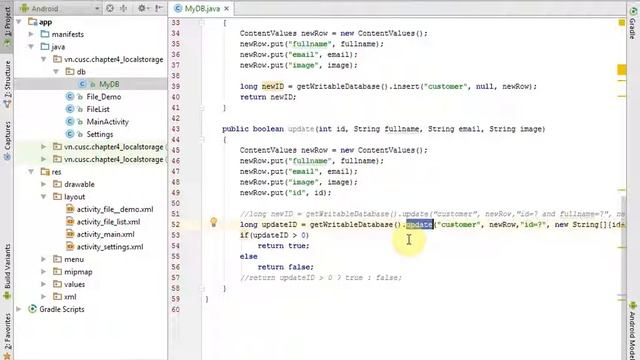Close the MyDB.java tab
The image size is (640, 360).
227,8
